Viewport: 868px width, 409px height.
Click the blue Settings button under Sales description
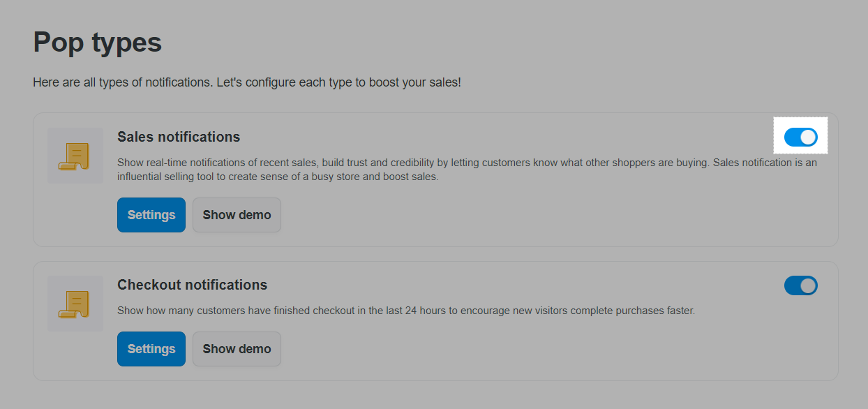(151, 215)
